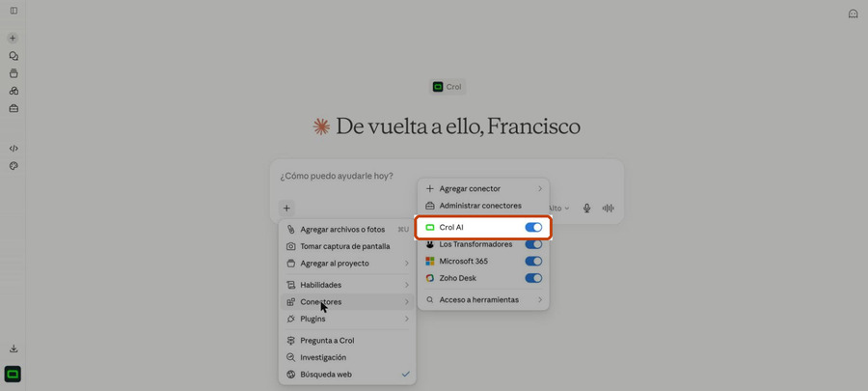Start voice mode with waveform icon
868x391 pixels.
608,209
